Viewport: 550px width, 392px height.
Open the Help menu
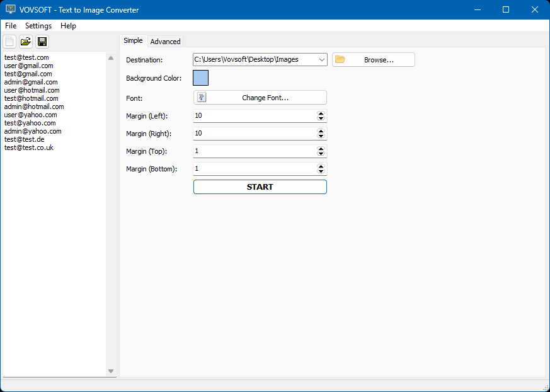68,26
